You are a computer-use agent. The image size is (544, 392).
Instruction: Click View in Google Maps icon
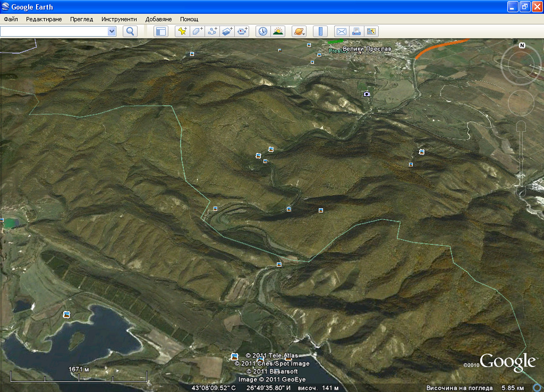click(x=371, y=31)
